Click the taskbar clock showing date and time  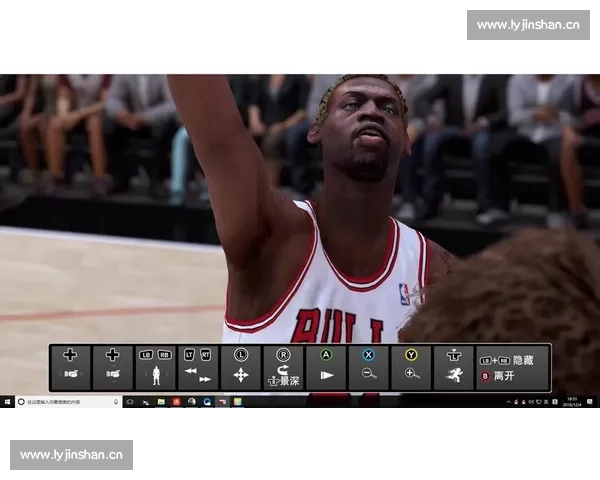pyautogui.click(x=572, y=402)
